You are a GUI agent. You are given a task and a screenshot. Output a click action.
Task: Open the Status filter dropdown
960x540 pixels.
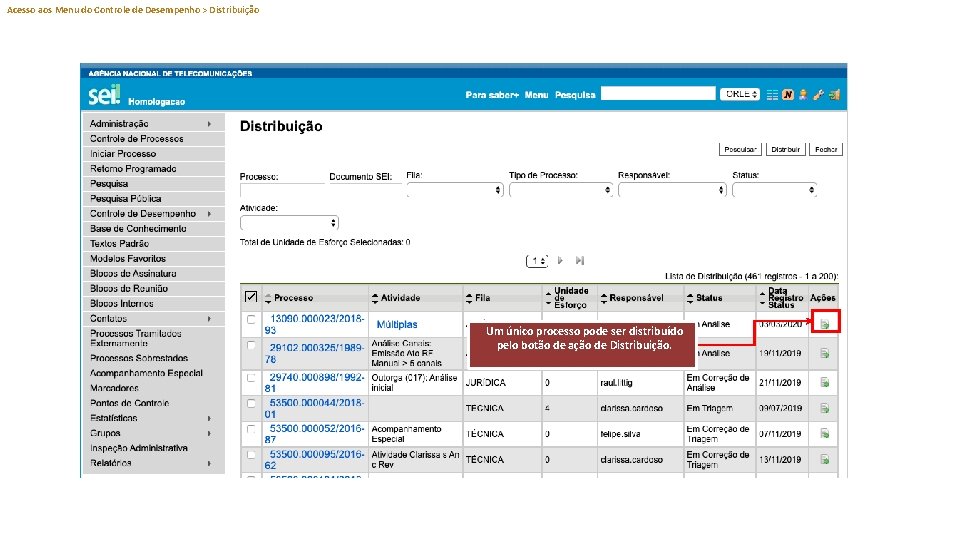(x=774, y=190)
